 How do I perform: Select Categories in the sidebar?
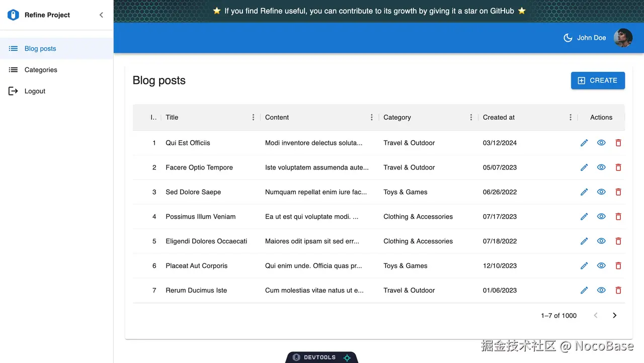tap(41, 70)
